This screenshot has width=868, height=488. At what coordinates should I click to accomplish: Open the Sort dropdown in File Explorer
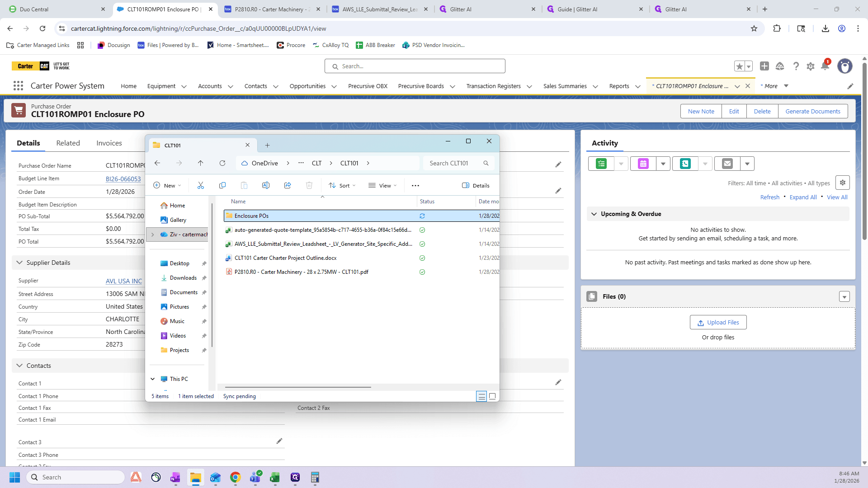click(342, 185)
